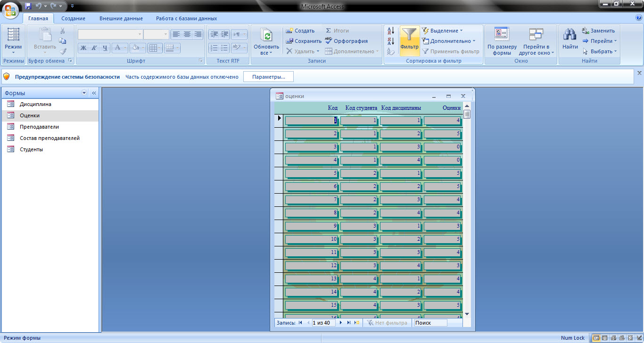Switch to the Создание ribbon tab

tap(73, 18)
